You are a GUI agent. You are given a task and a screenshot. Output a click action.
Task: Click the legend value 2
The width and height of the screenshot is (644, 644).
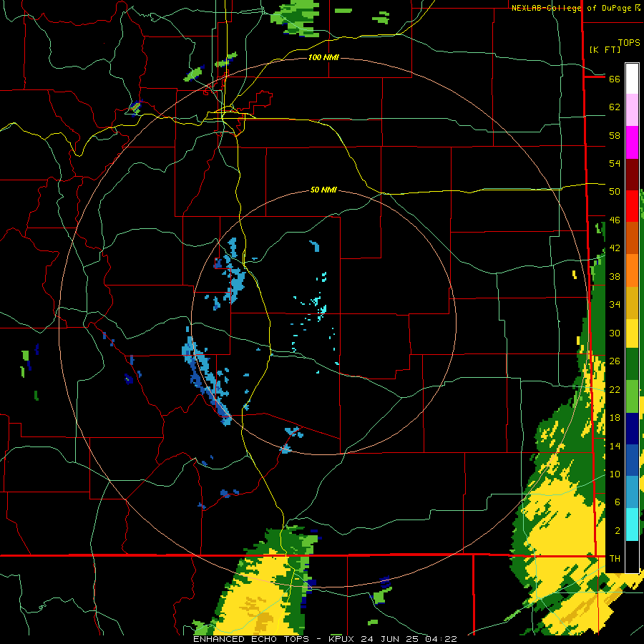click(x=617, y=531)
